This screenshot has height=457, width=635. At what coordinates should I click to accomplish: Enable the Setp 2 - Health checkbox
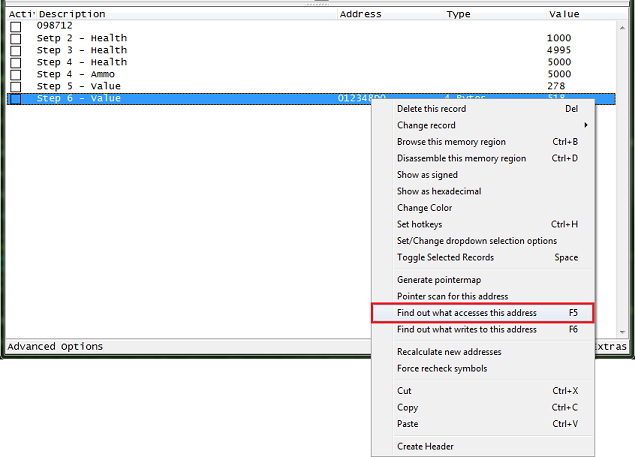click(x=15, y=39)
